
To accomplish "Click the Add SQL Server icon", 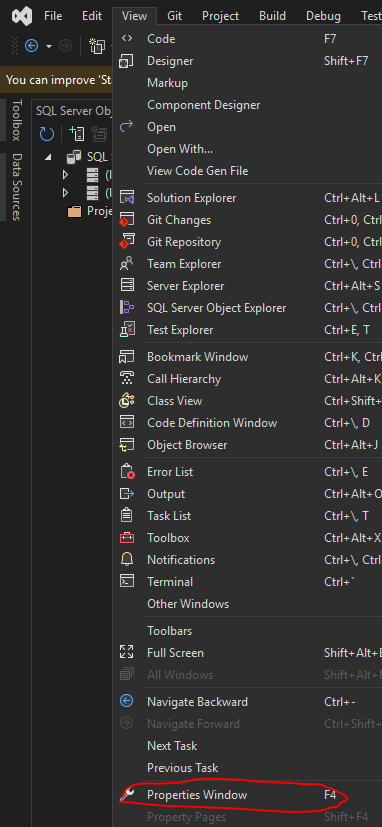I will click(77, 134).
